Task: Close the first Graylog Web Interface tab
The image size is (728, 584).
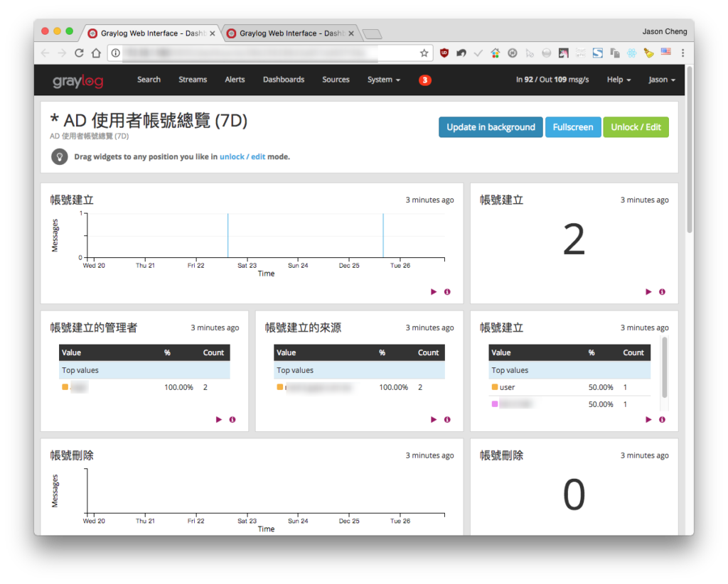Action: click(x=212, y=33)
